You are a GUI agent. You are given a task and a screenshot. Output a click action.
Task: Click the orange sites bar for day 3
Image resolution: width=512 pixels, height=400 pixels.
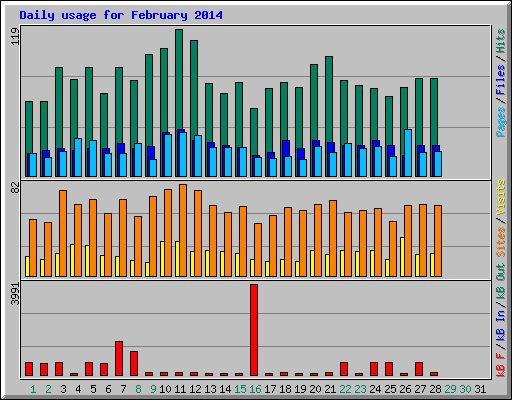click(63, 233)
